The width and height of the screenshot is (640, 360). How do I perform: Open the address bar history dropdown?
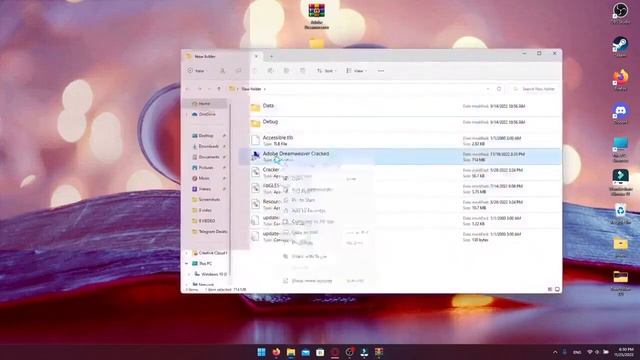click(x=488, y=89)
